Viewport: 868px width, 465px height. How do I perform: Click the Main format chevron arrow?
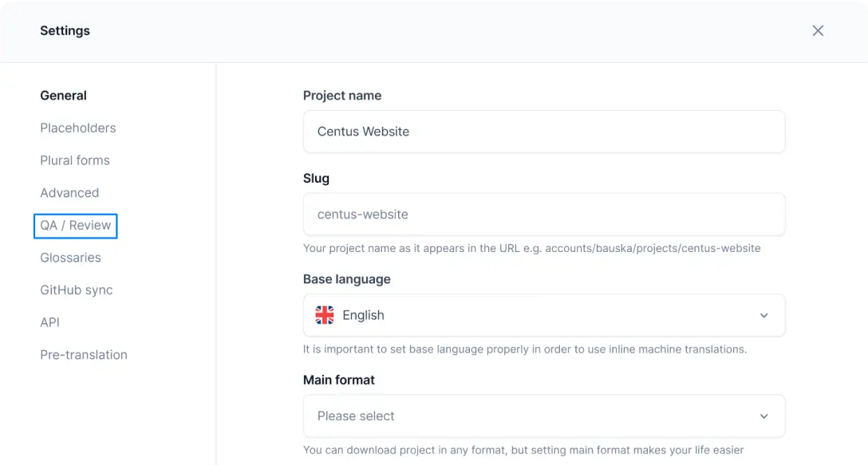click(763, 416)
